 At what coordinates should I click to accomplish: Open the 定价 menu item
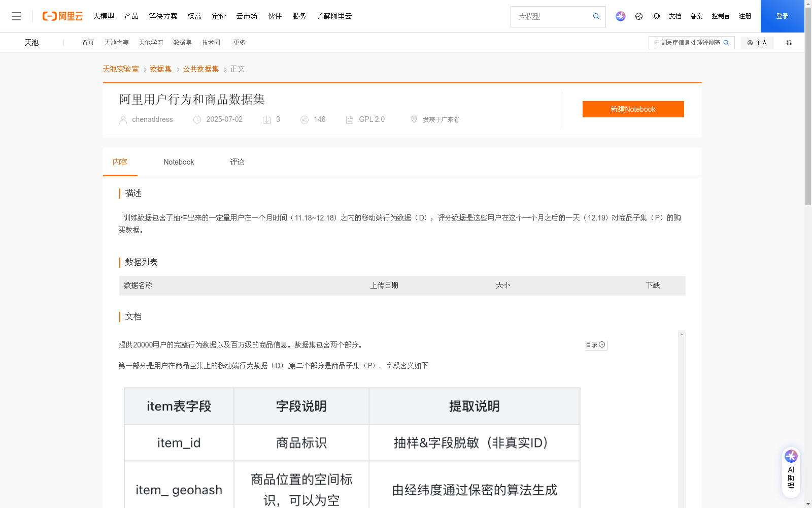[219, 16]
